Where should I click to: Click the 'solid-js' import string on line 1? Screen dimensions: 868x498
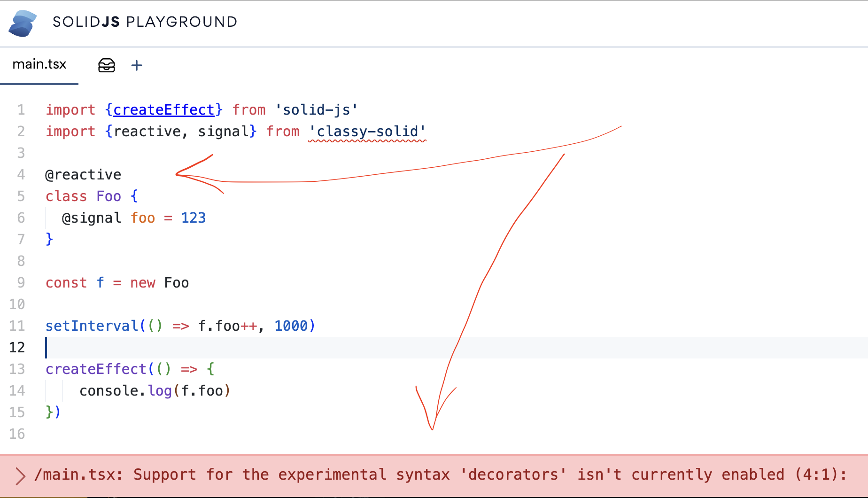click(317, 109)
